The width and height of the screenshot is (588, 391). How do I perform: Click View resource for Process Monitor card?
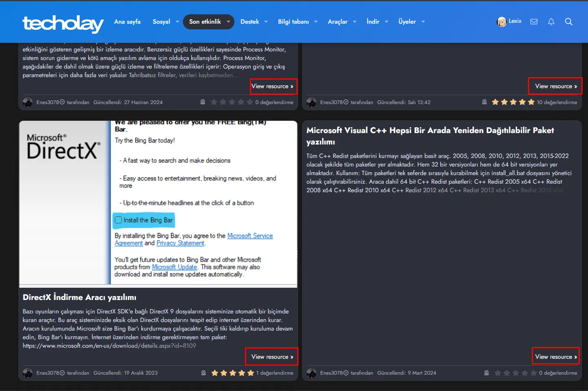pyautogui.click(x=272, y=86)
